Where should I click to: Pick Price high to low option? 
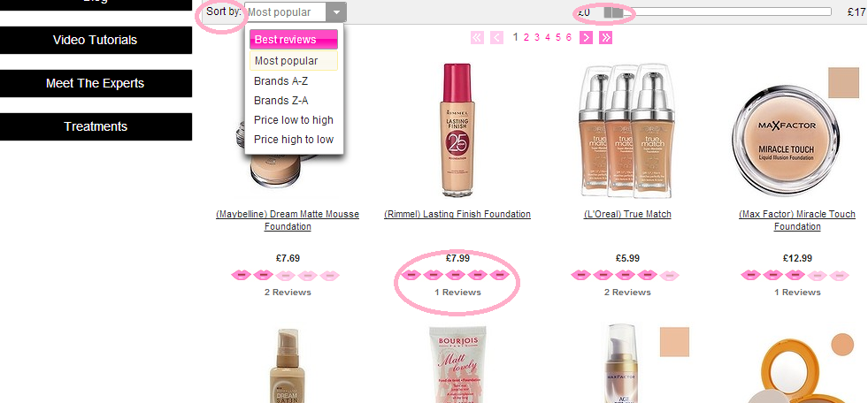(x=294, y=140)
